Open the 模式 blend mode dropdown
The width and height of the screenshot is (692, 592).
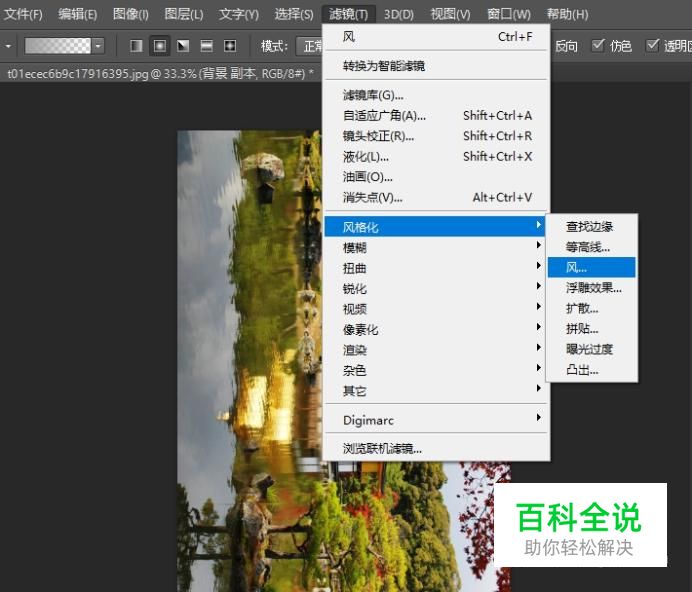(311, 45)
